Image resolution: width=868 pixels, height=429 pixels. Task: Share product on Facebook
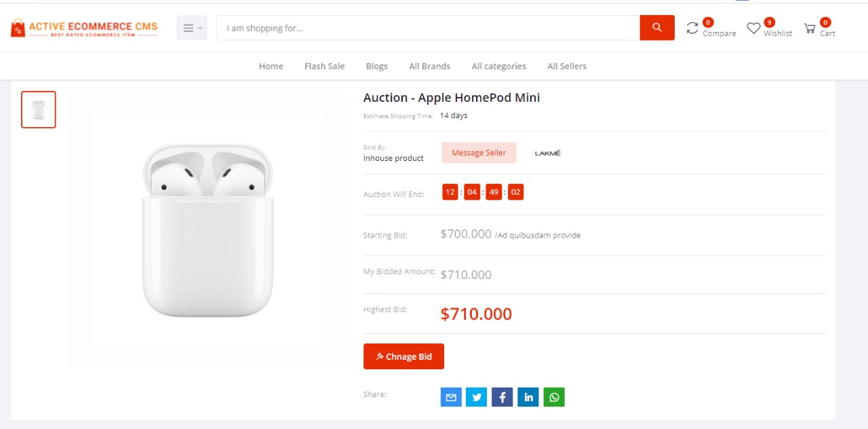pos(502,397)
